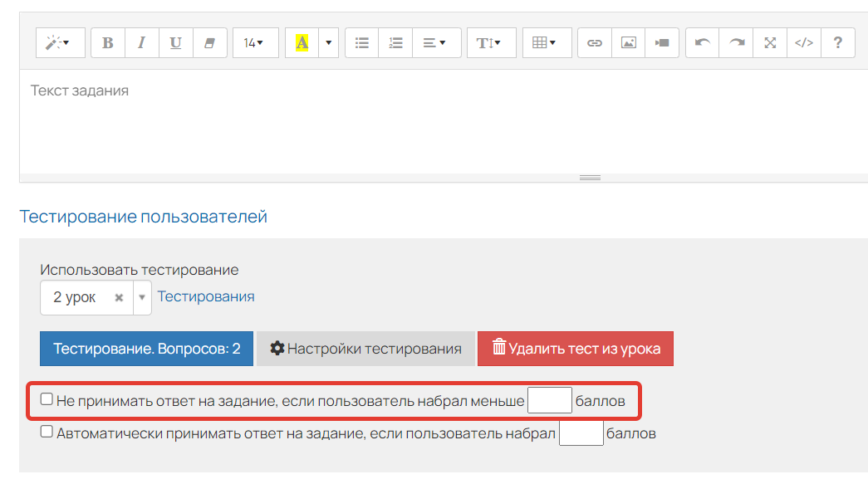
Task: Insert picture into editor
Action: click(x=628, y=42)
